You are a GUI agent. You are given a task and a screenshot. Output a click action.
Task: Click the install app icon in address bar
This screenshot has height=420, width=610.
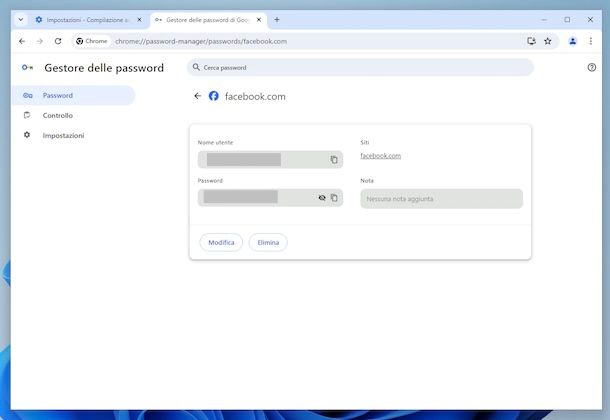531,41
